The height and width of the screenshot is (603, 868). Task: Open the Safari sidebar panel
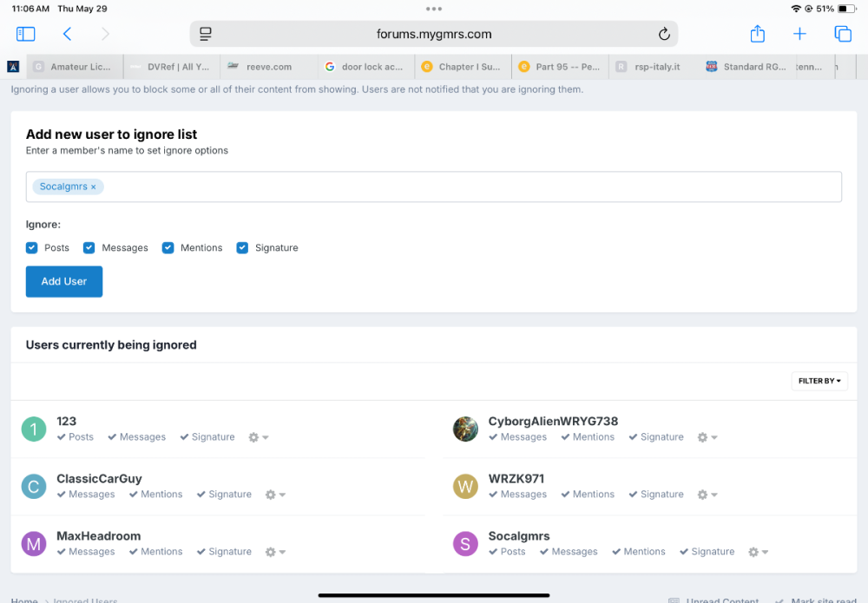26,34
